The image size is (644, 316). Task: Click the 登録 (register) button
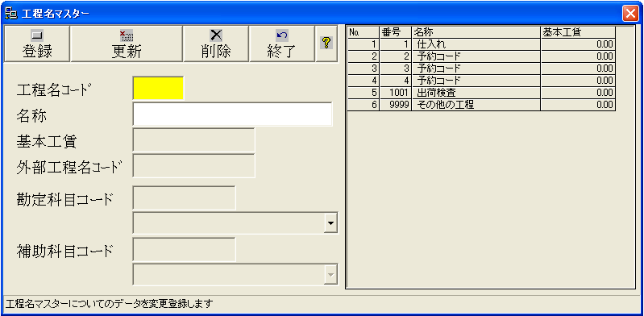tap(37, 44)
